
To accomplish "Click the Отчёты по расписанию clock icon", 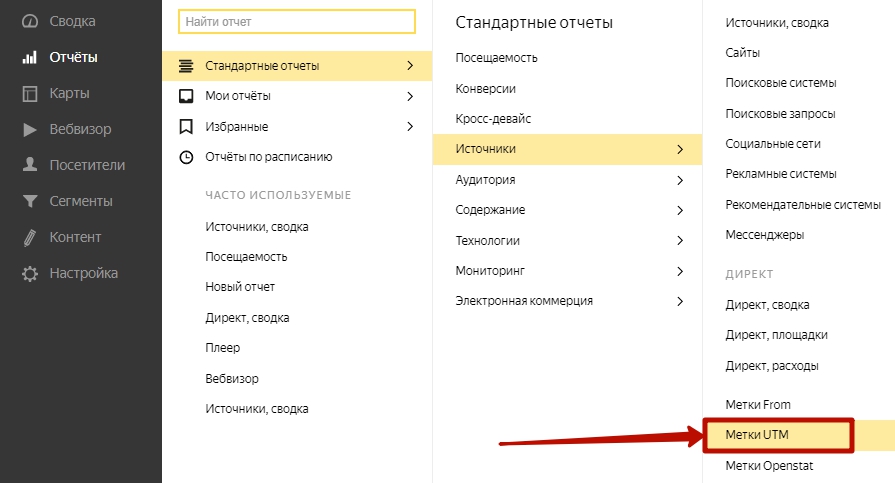I will [185, 157].
